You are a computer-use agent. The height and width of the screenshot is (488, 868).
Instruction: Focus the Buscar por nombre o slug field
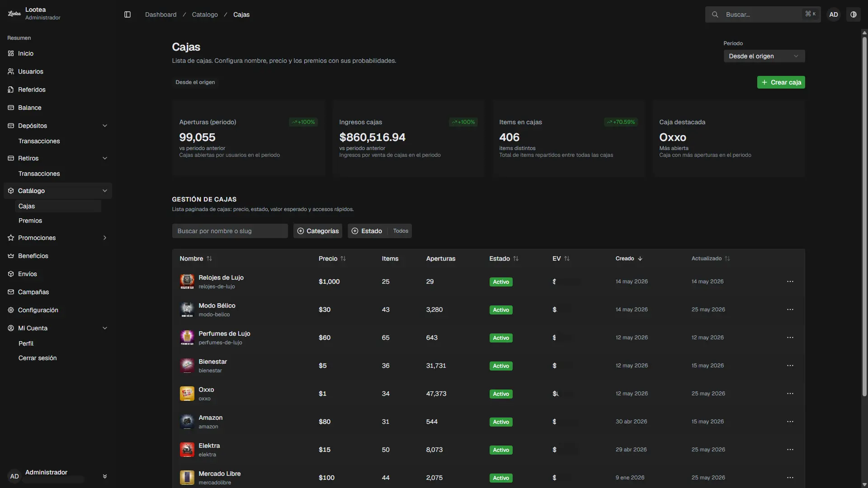pos(230,231)
